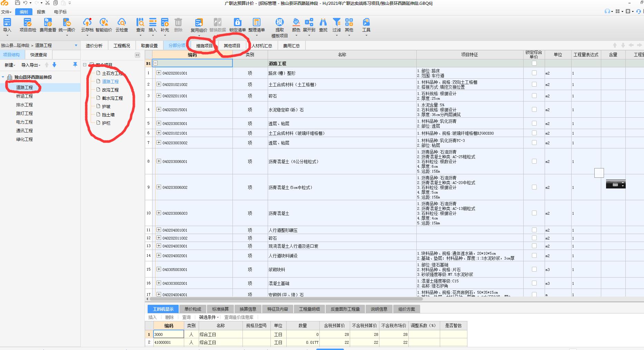The height and width of the screenshot is (350, 644).
Task: Open the 人材机汇总 tab
Action: tap(262, 46)
